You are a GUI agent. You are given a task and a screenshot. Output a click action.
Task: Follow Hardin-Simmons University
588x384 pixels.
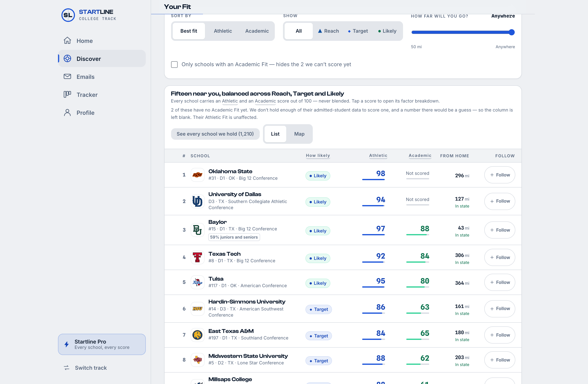click(x=500, y=309)
